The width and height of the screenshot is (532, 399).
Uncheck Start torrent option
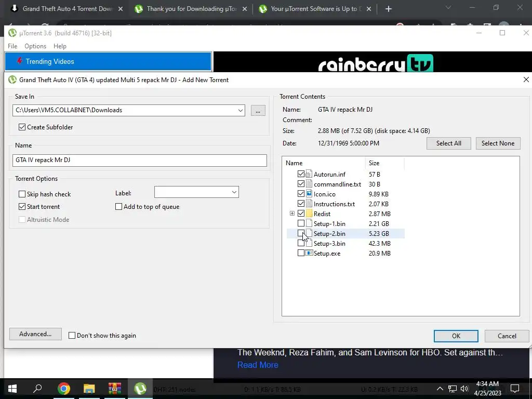[22, 206]
